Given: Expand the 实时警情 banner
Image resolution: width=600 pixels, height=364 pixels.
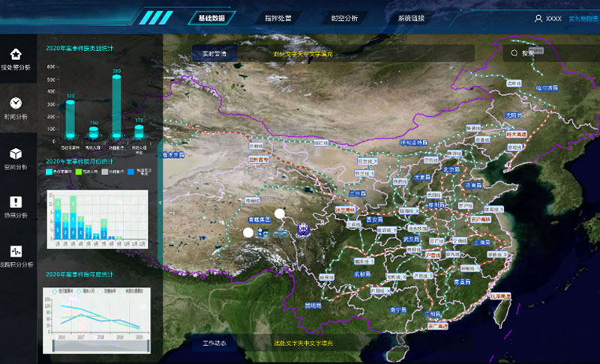Looking at the screenshot, I should coord(214,53).
